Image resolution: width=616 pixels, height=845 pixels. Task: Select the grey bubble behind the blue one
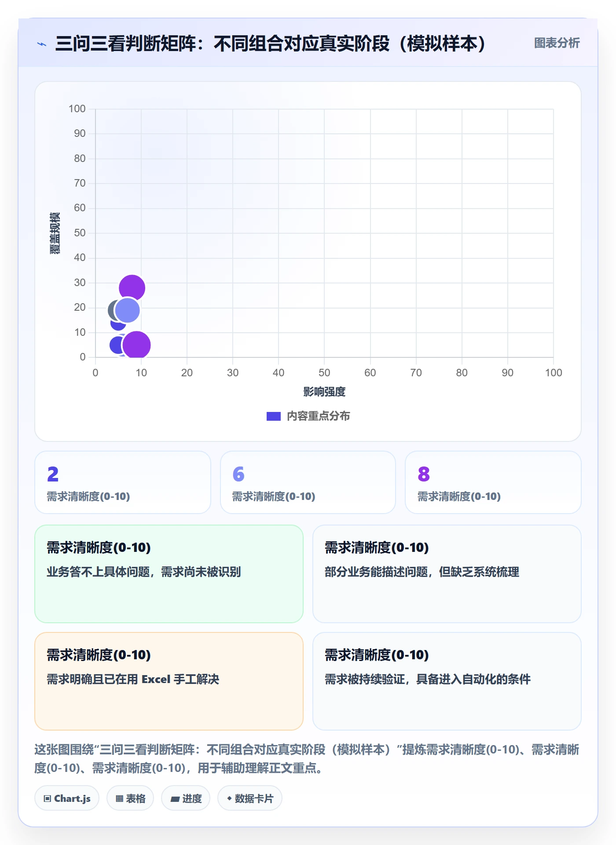pyautogui.click(x=112, y=310)
